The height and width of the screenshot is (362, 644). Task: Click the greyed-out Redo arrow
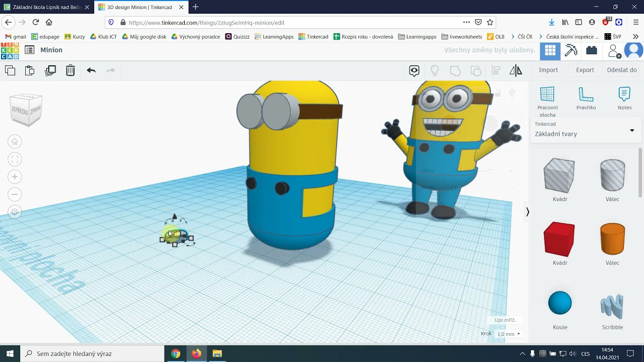(x=111, y=70)
